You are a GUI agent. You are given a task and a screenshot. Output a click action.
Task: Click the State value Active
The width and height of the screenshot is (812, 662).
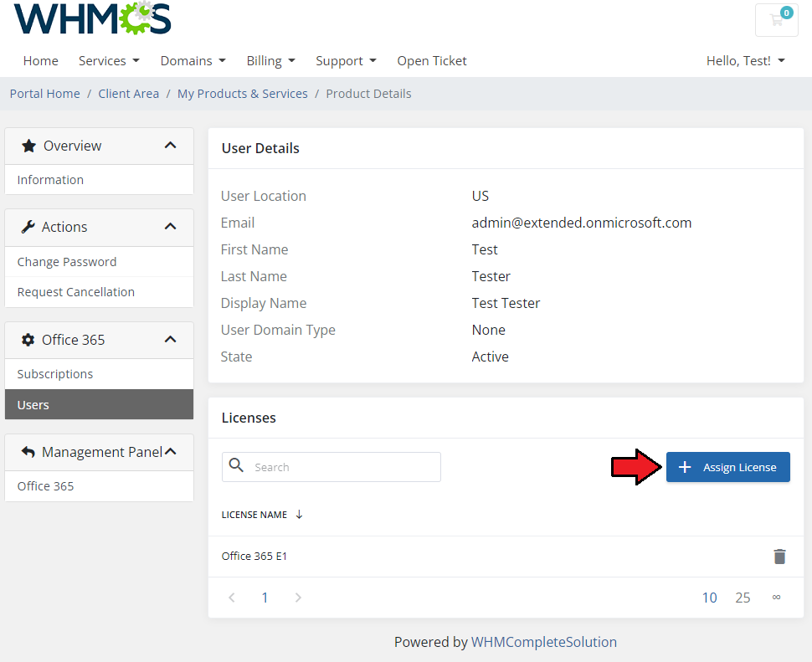click(x=491, y=357)
